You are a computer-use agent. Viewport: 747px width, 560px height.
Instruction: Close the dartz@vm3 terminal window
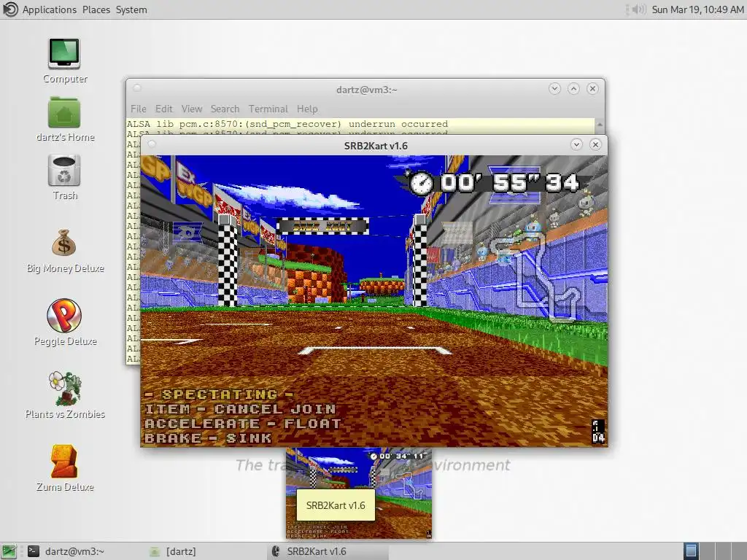(x=592, y=89)
